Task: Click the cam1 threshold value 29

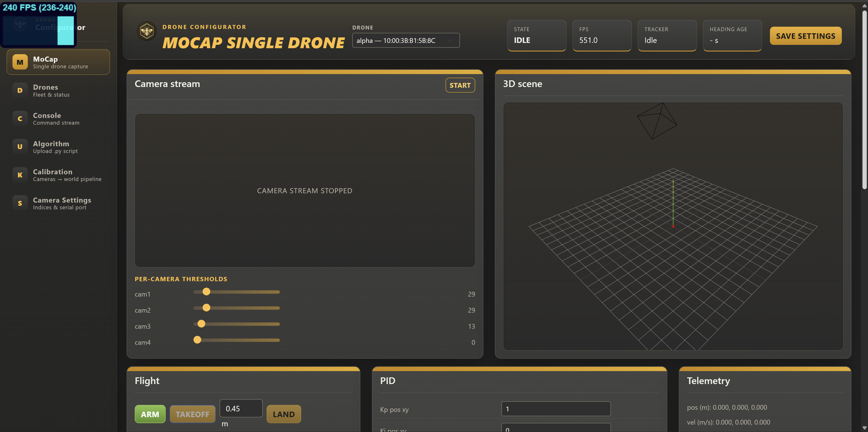Action: [471, 294]
